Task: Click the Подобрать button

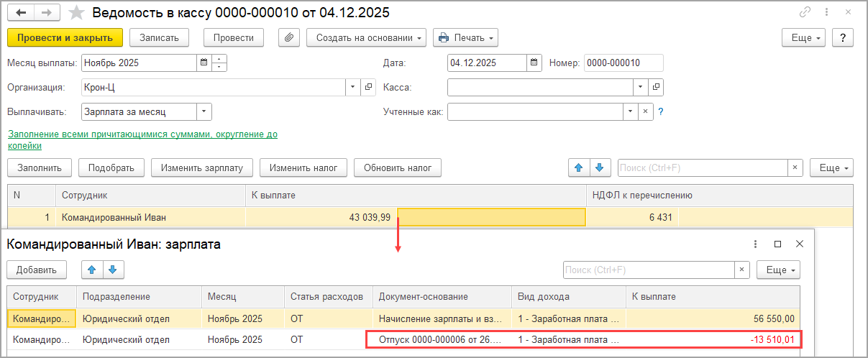Action: tap(111, 167)
